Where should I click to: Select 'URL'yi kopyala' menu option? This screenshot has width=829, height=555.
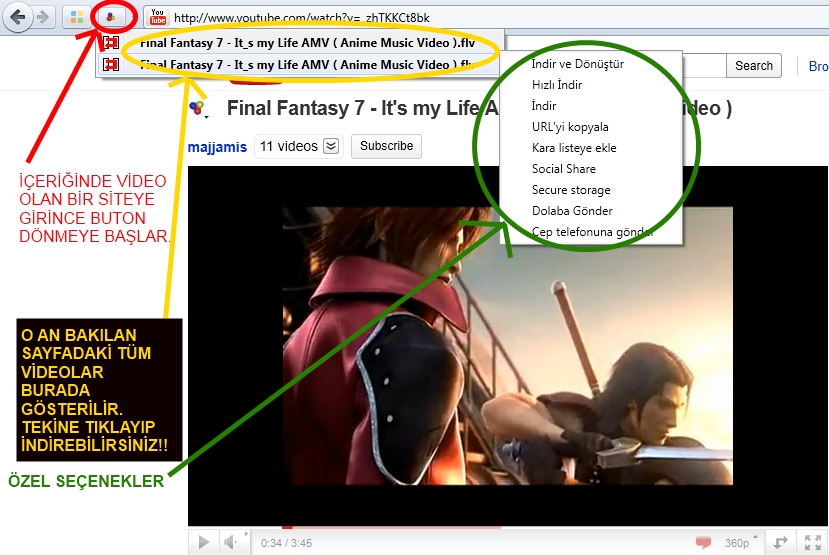point(570,127)
